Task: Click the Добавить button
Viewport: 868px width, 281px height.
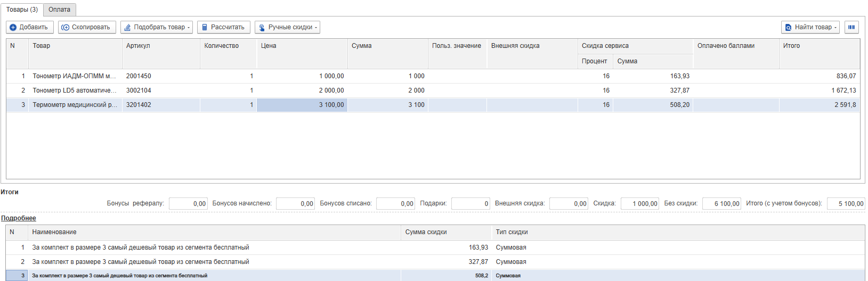Action: (x=30, y=27)
